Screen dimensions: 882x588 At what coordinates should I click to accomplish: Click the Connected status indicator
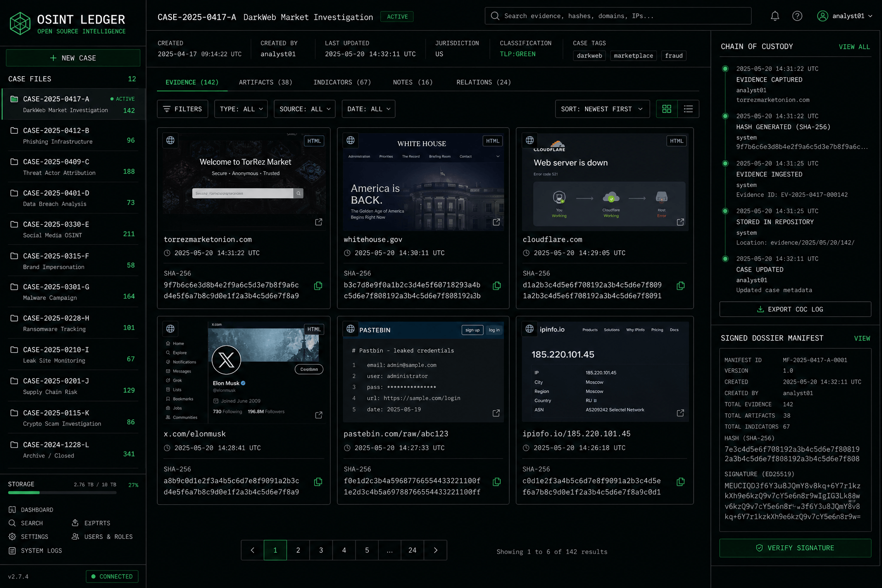click(x=112, y=577)
